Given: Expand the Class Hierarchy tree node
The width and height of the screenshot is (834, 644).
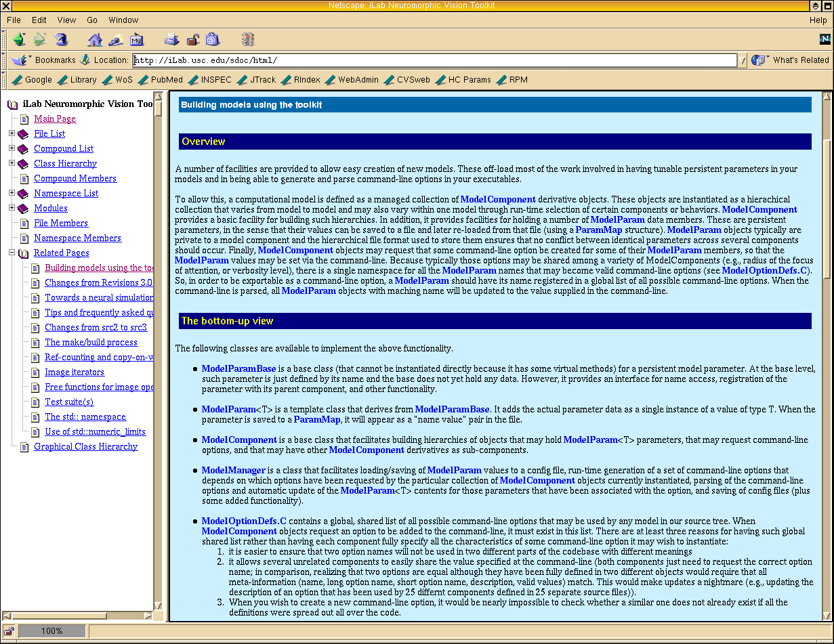Looking at the screenshot, I should [12, 163].
